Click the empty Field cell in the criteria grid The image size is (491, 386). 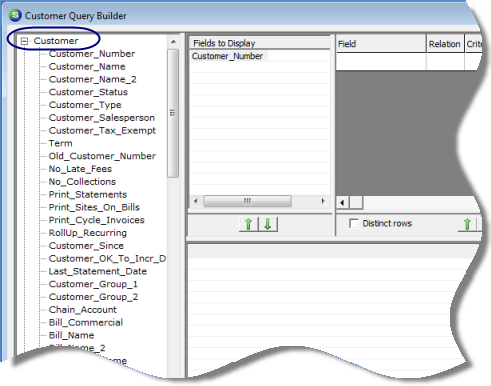pos(381,61)
